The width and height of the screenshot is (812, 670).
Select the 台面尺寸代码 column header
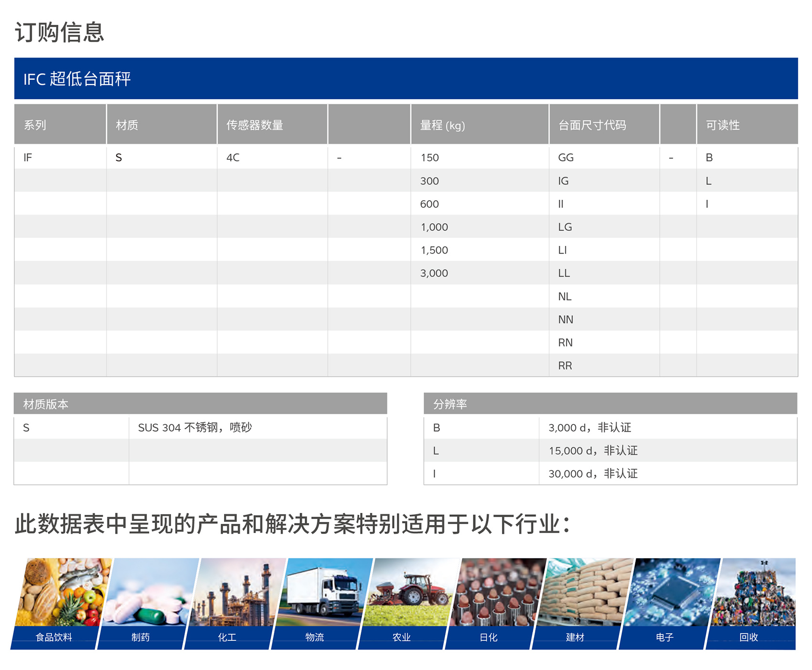coord(592,125)
